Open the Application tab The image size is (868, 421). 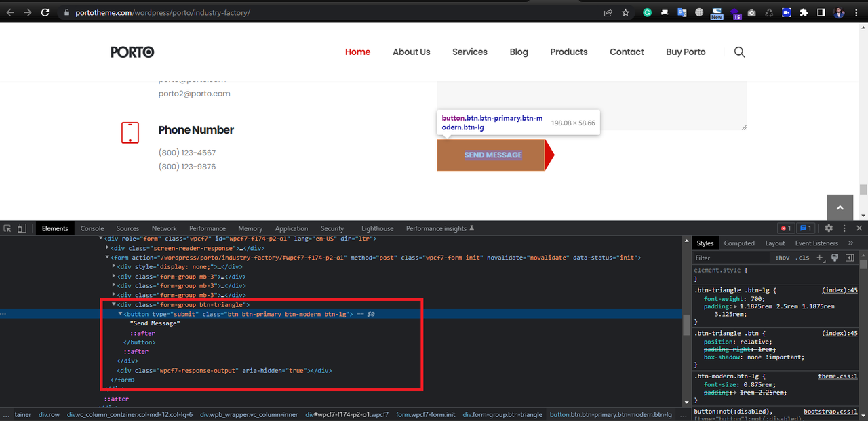pyautogui.click(x=292, y=228)
